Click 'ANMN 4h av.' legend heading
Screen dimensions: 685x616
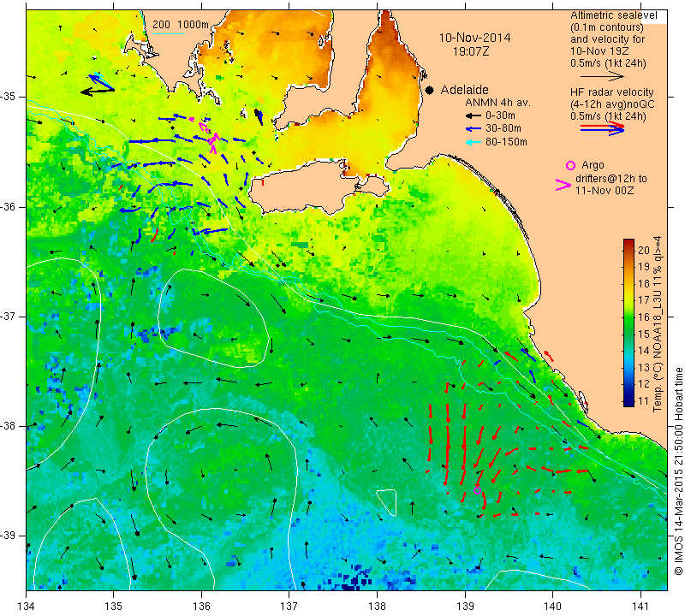point(497,103)
